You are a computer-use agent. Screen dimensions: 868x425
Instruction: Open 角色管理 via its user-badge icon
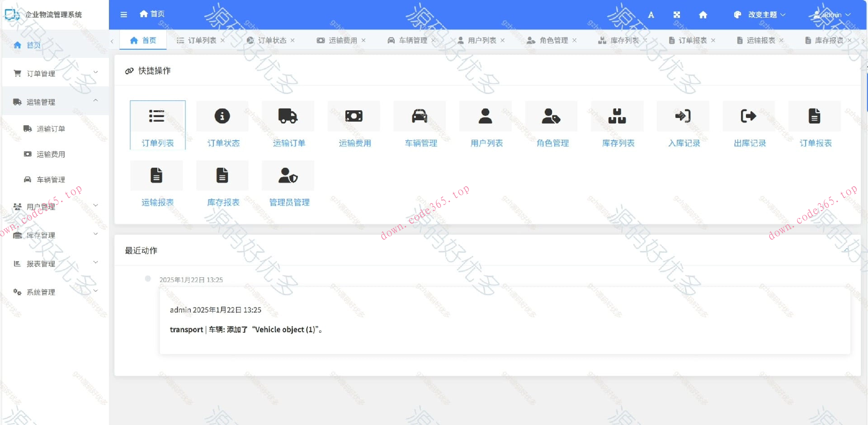coord(551,116)
